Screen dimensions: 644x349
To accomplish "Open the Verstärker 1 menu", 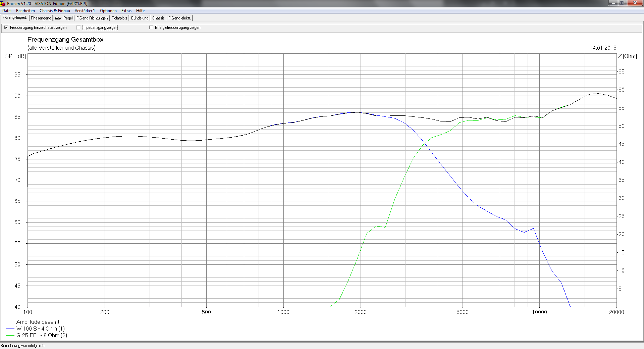I will pyautogui.click(x=85, y=11).
